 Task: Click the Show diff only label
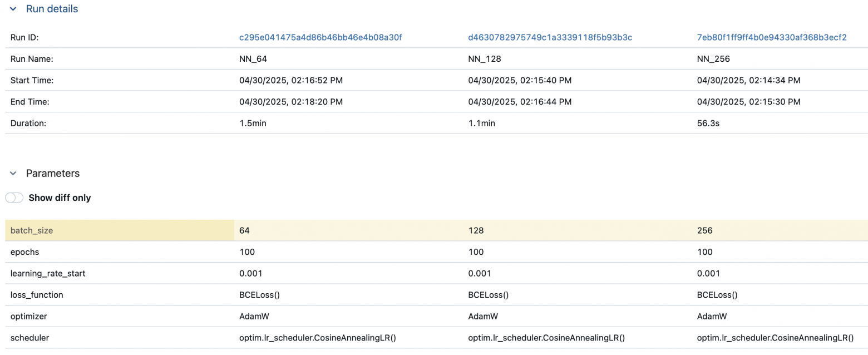(60, 198)
